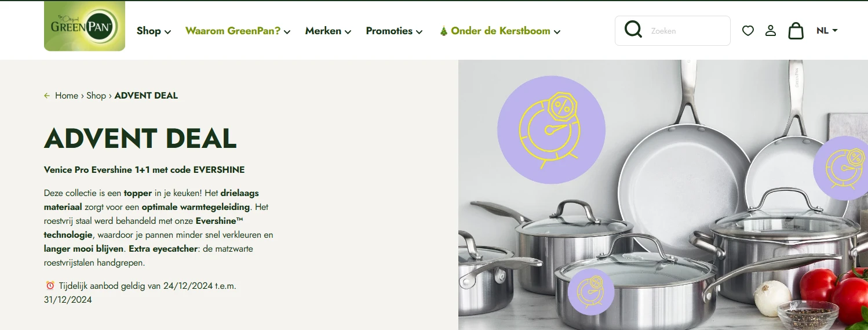
Task: Open Waarom GreenPan? menu
Action: click(238, 31)
